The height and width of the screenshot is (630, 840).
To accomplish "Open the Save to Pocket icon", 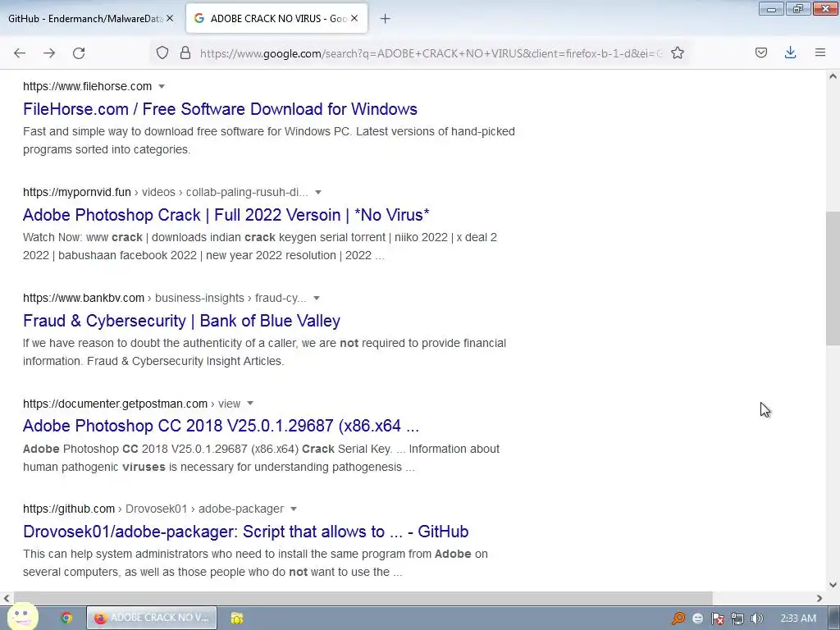I will pyautogui.click(x=760, y=52).
